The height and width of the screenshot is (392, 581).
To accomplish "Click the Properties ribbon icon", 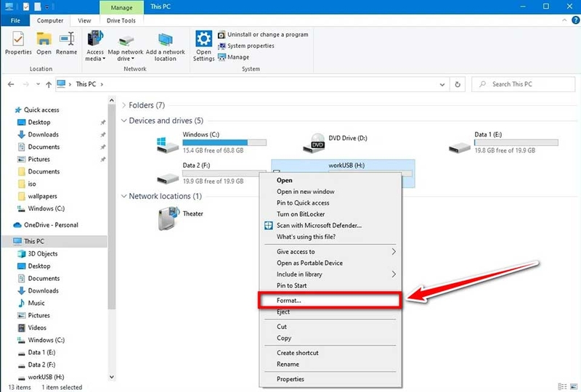I will pyautogui.click(x=18, y=43).
